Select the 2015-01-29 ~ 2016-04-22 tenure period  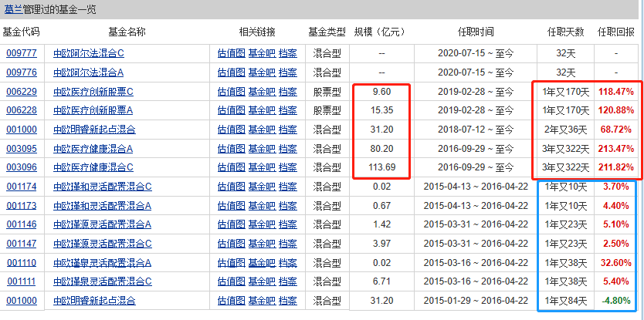(x=476, y=301)
